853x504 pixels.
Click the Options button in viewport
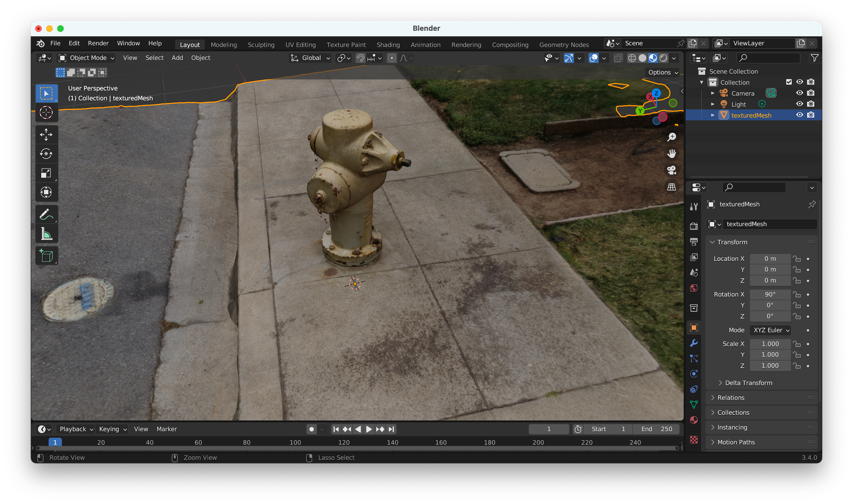[663, 72]
